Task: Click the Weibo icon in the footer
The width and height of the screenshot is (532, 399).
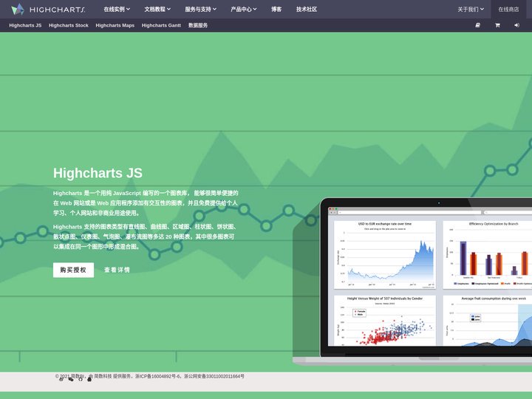Action: [x=61, y=379]
